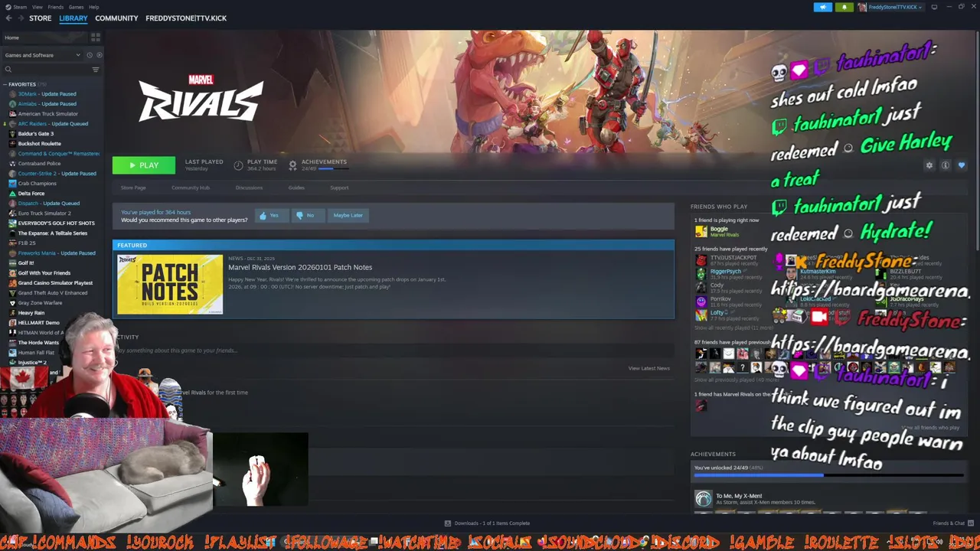980x551 pixels.
Task: Open the Friends menu
Action: pyautogui.click(x=56, y=7)
